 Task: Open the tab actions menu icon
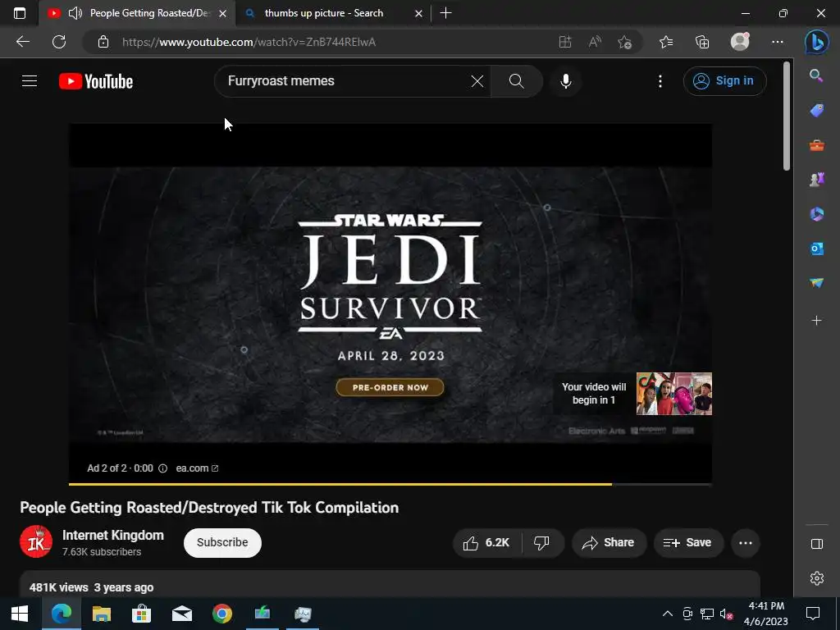(x=20, y=13)
